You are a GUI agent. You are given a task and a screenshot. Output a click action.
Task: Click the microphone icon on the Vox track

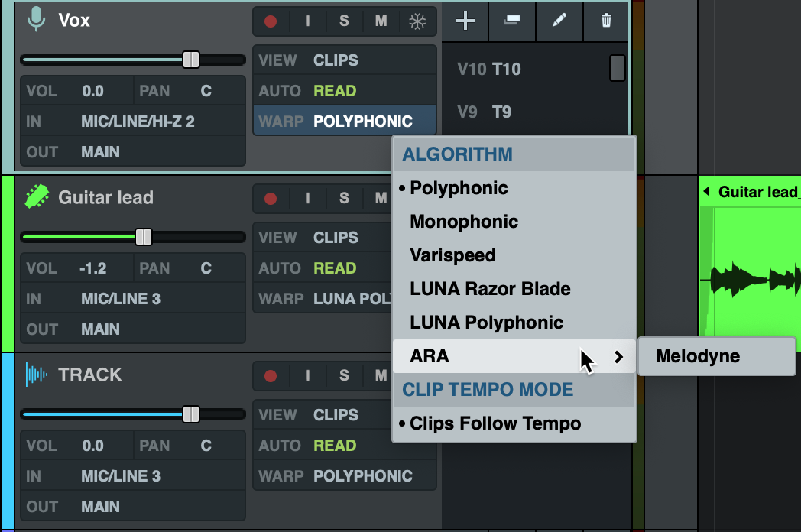point(37,21)
